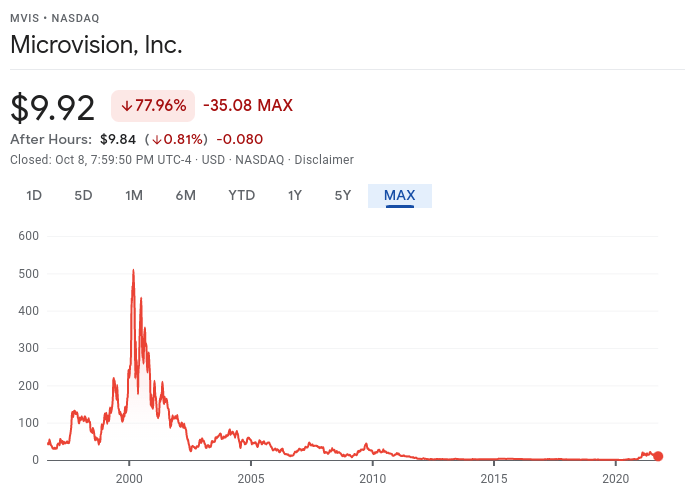The image size is (685, 484).
Task: Click the 2000 peak on price line
Action: (133, 271)
